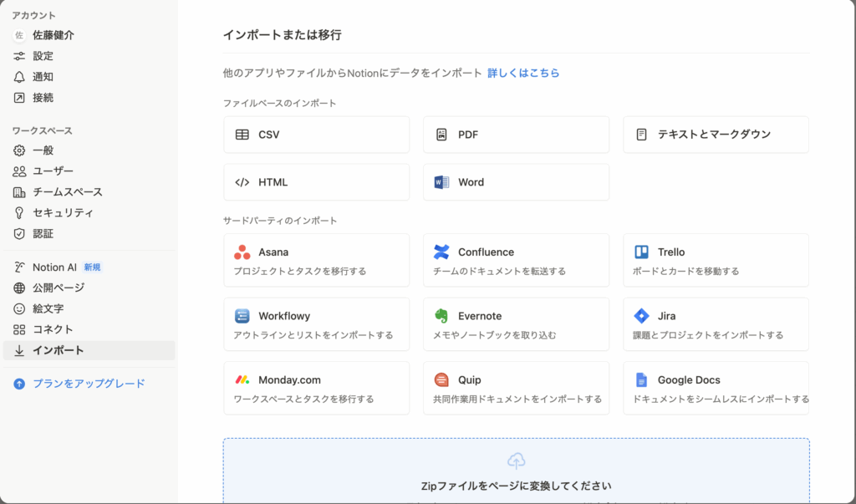Click the Asana logo icon
This screenshot has height=504, width=856.
(242, 252)
